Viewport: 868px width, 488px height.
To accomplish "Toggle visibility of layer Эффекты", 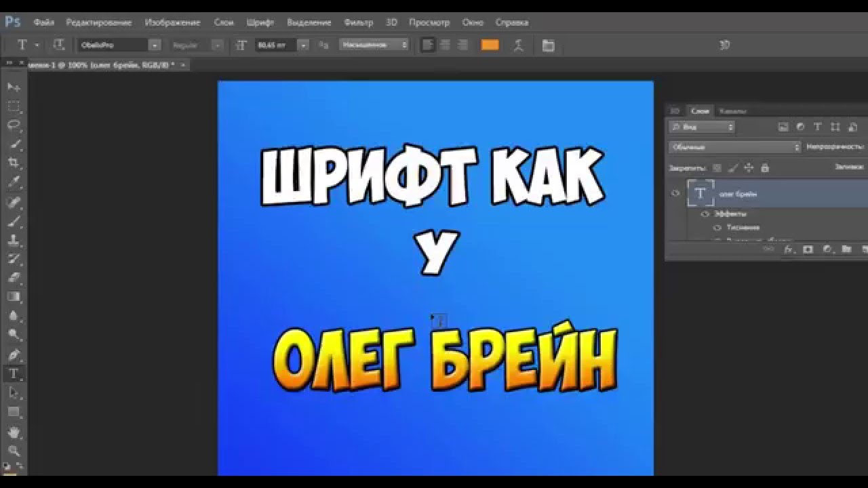I will click(705, 214).
